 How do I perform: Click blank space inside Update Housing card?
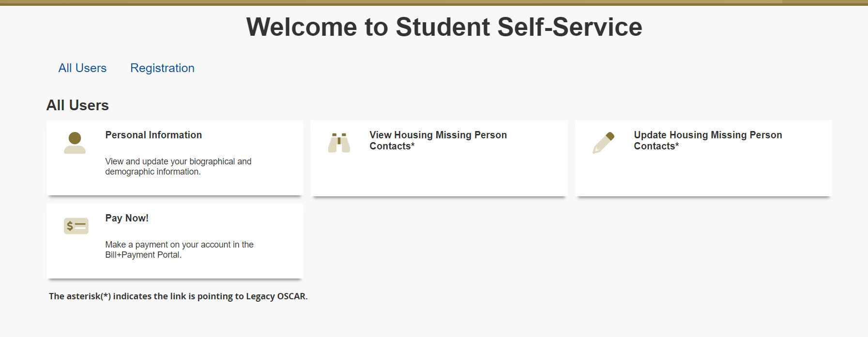(703, 174)
